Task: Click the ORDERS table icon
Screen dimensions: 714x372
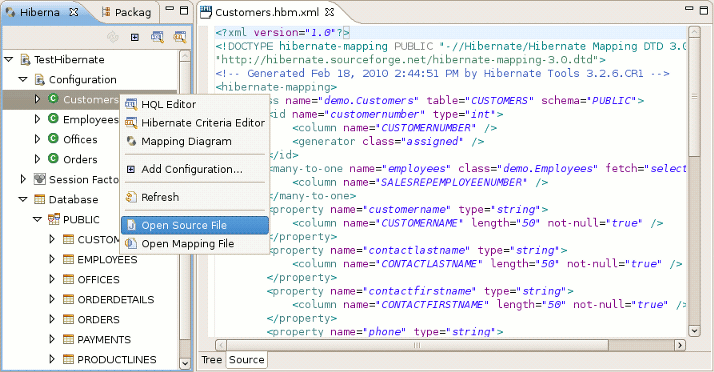Action: pyautogui.click(x=68, y=319)
